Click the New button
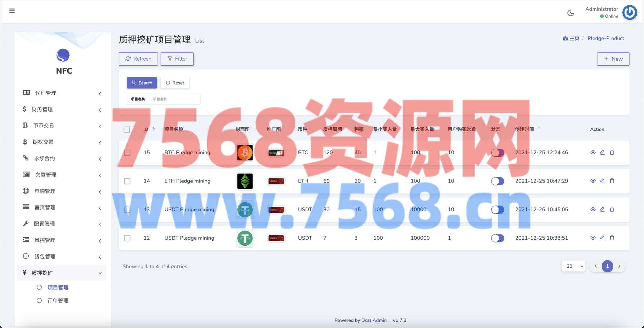Image resolution: width=644 pixels, height=328 pixels. 613,59
